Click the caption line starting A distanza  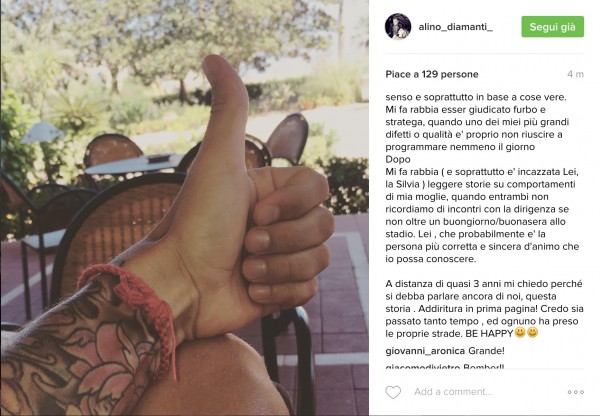484,284
